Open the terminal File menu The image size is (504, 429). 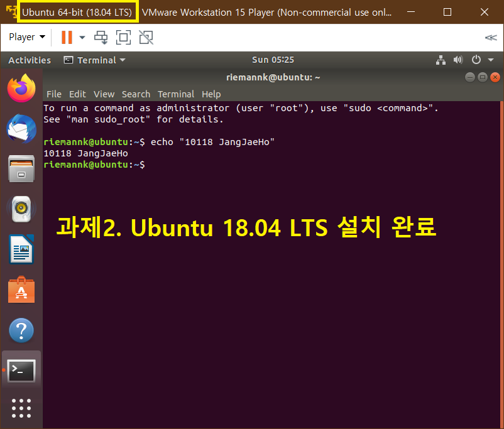click(53, 94)
